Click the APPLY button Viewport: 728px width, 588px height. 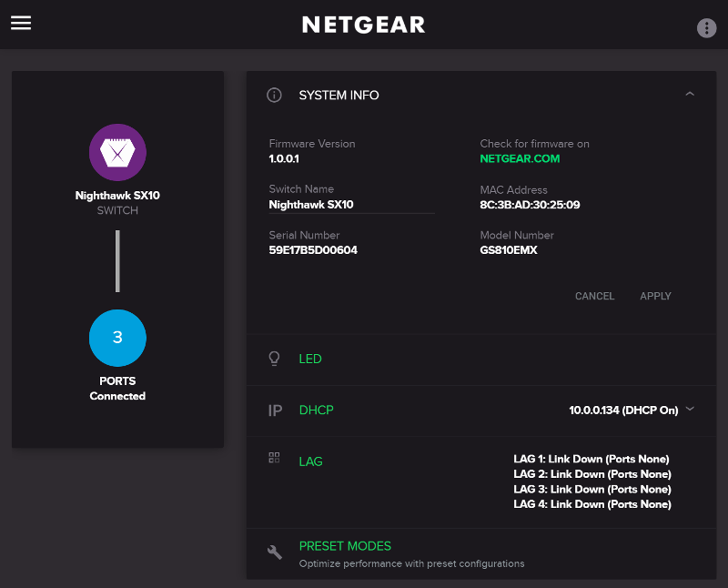pos(655,296)
